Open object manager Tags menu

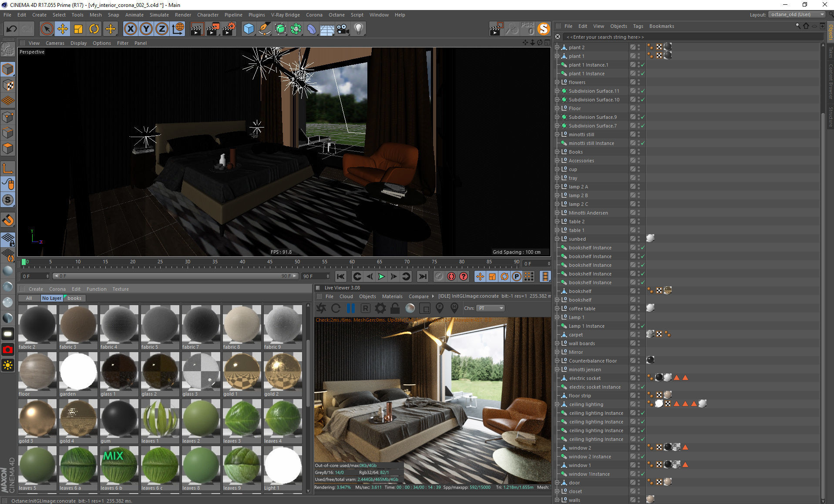(638, 26)
